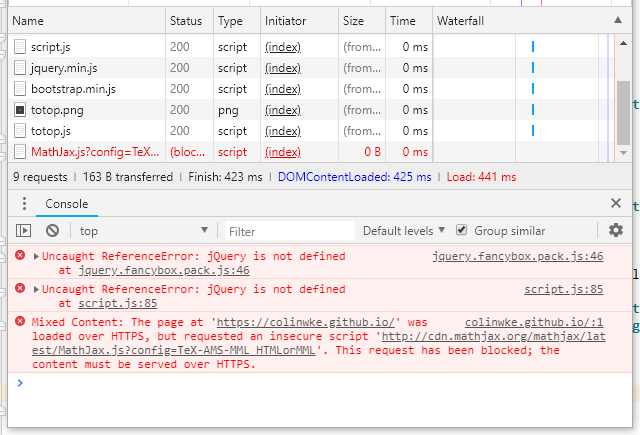Close the console drawer

616,203
